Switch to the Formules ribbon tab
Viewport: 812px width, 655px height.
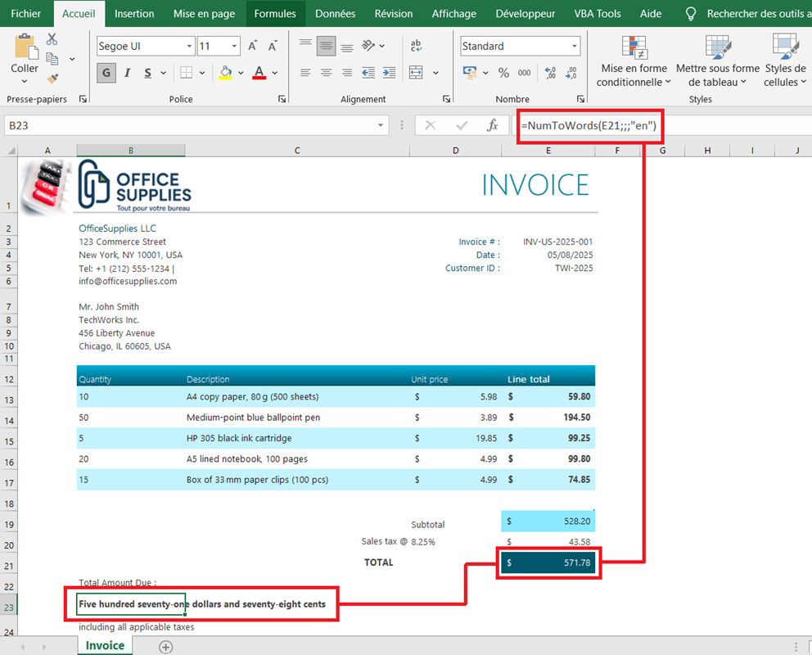point(275,14)
